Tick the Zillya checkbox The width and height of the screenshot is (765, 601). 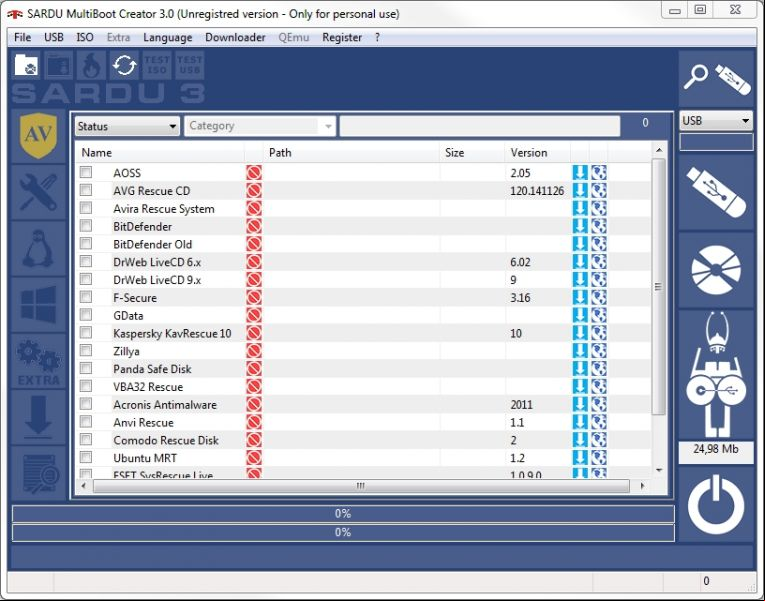86,350
